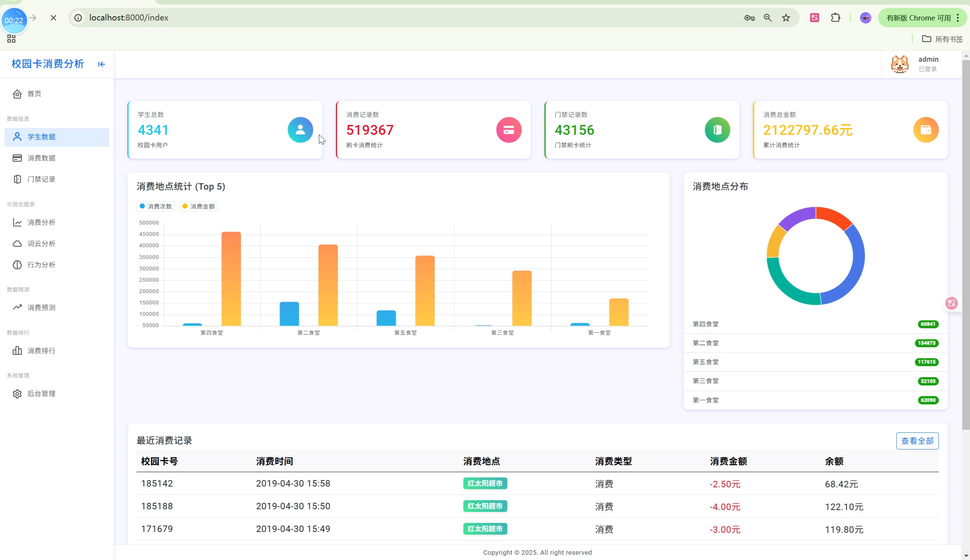Open the 所有书签 bookmarks folder
Image resolution: width=970 pixels, height=560 pixels.
[x=942, y=39]
